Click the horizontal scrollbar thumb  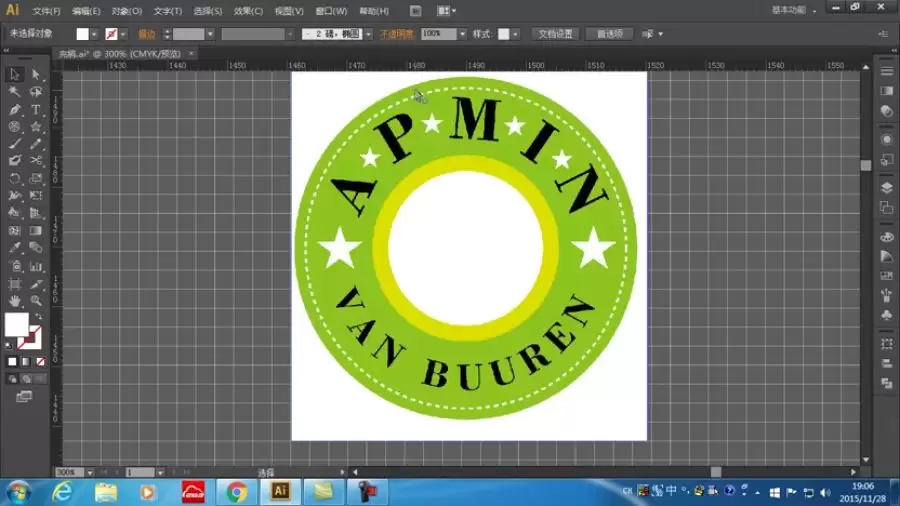click(716, 472)
